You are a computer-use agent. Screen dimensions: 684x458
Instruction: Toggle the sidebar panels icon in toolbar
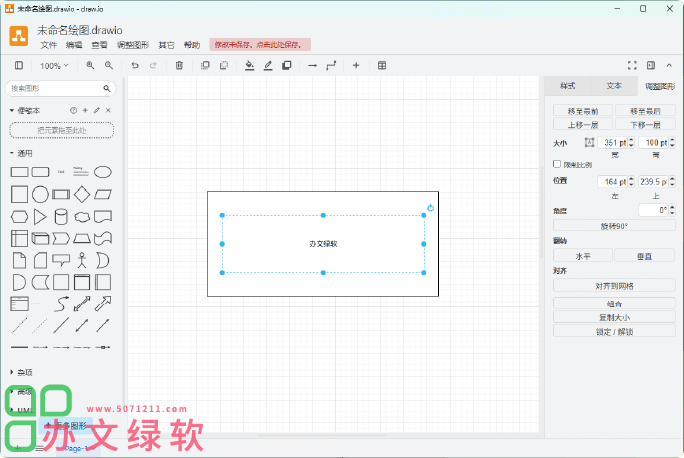(19, 65)
